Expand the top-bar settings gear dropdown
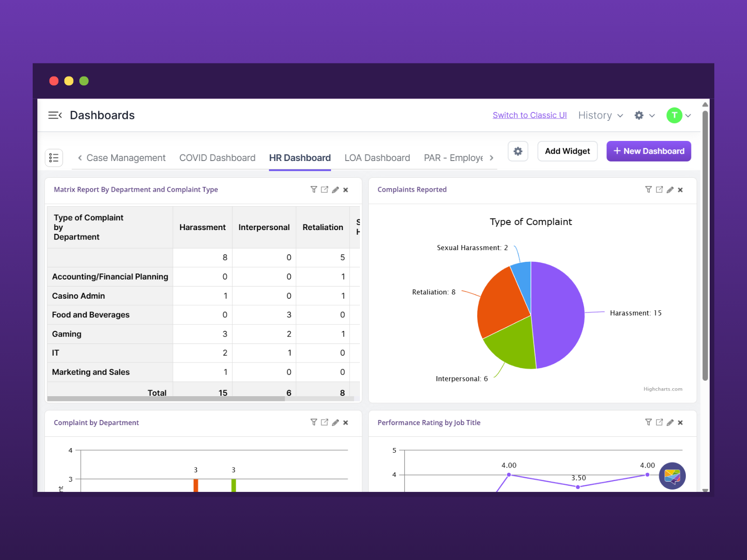The image size is (747, 560). point(645,115)
